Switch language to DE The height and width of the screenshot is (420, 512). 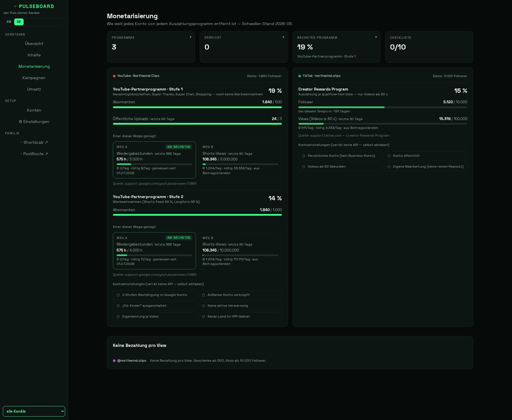[x=19, y=22]
